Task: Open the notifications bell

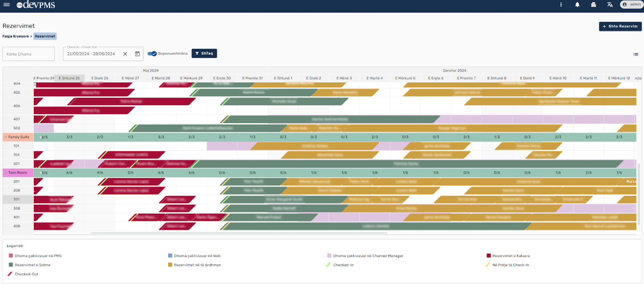Action: [577, 5]
